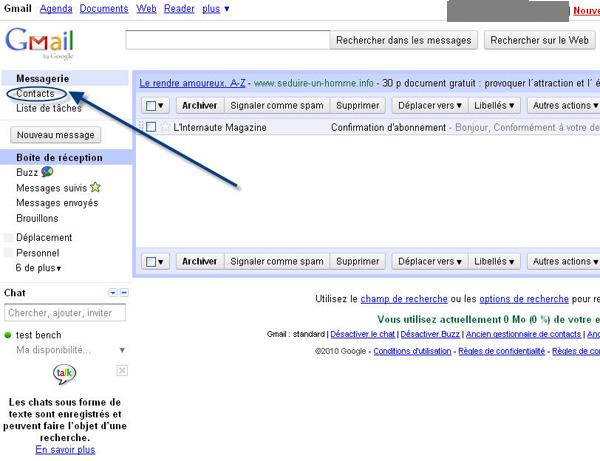The height and width of the screenshot is (461, 600).
Task: Toggle the top select-all checkbox
Action: point(151,106)
